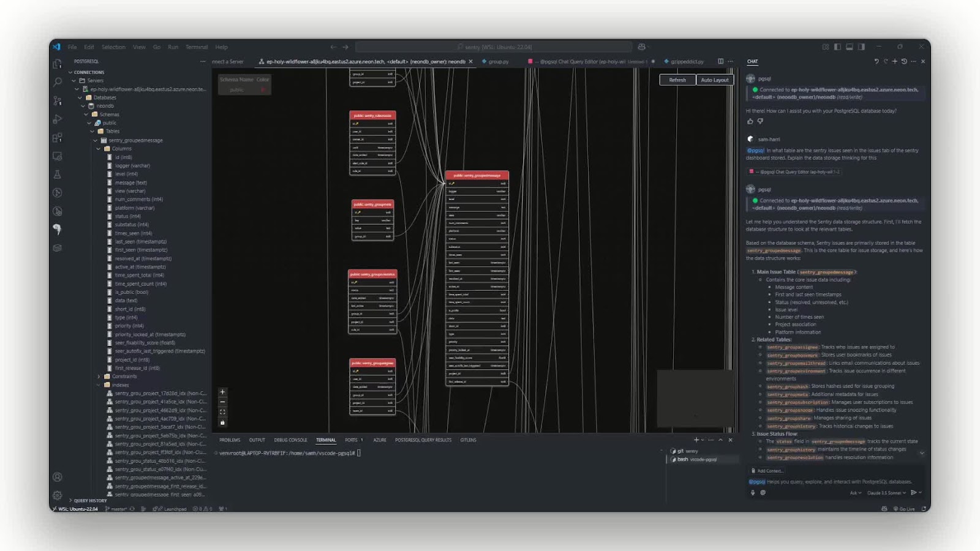Viewport: 980px width, 551px height.
Task: Click the microphone voice chat icon
Action: 753,492
